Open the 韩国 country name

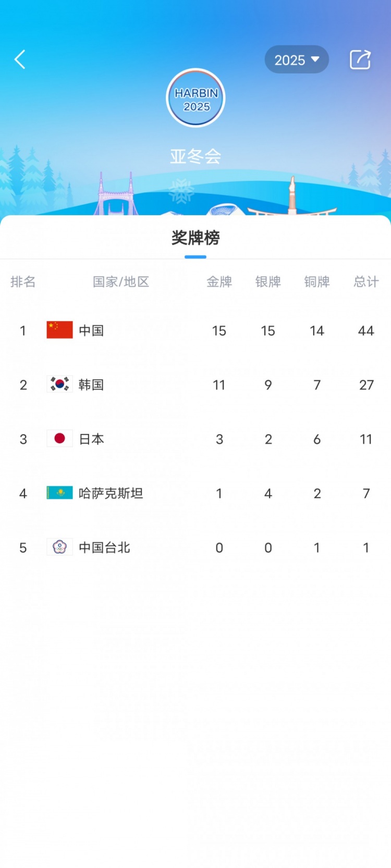coord(91,385)
